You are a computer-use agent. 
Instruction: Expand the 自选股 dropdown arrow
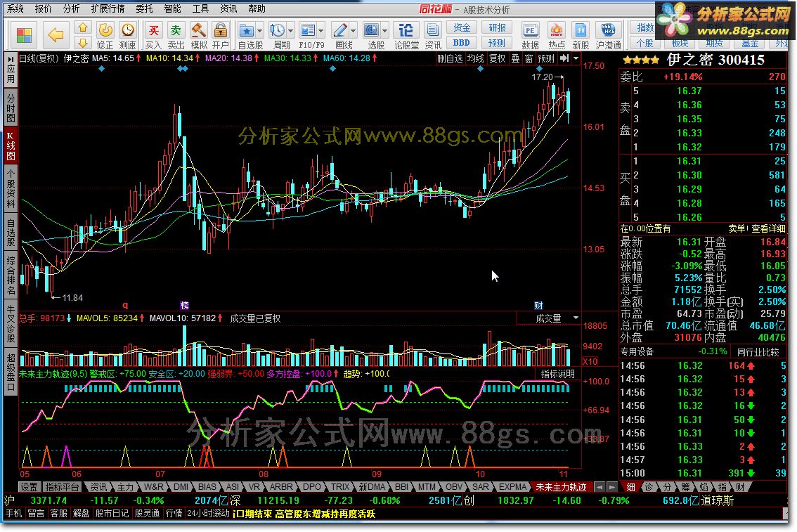pyautogui.click(x=260, y=31)
